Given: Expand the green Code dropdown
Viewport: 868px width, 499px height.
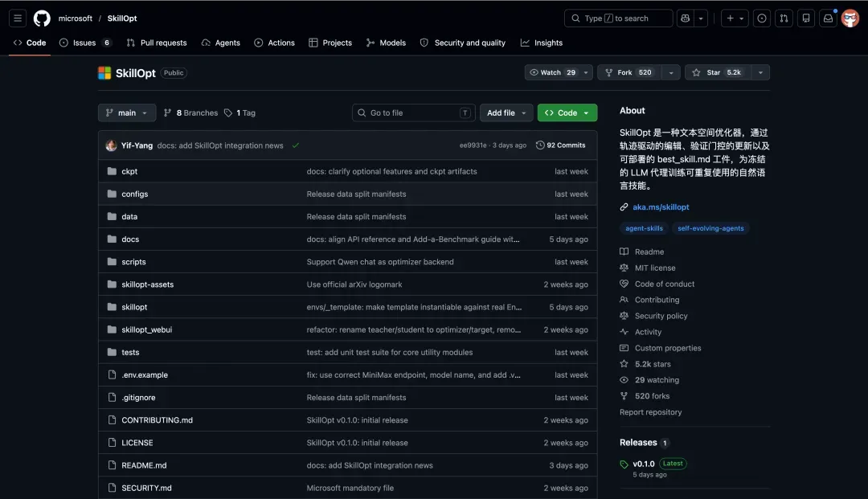Looking at the screenshot, I should (x=567, y=112).
